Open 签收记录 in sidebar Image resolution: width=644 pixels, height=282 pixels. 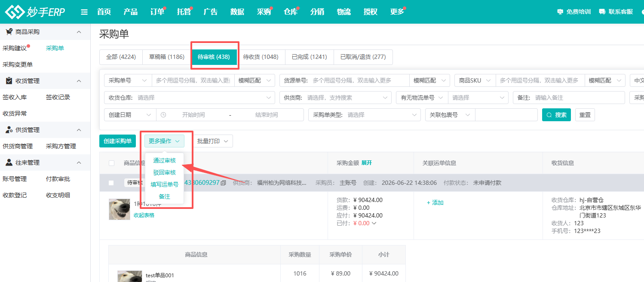58,98
